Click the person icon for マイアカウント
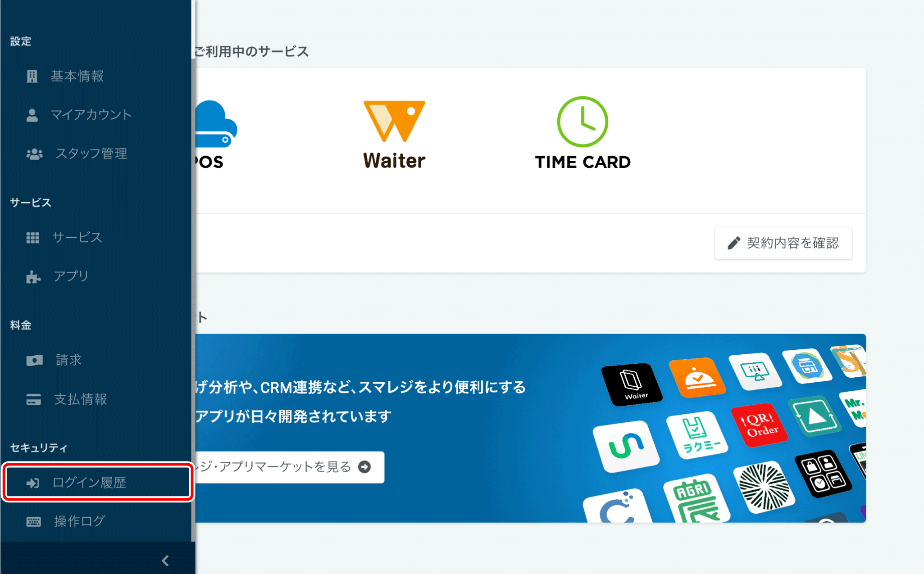This screenshot has width=924, height=574. click(32, 115)
